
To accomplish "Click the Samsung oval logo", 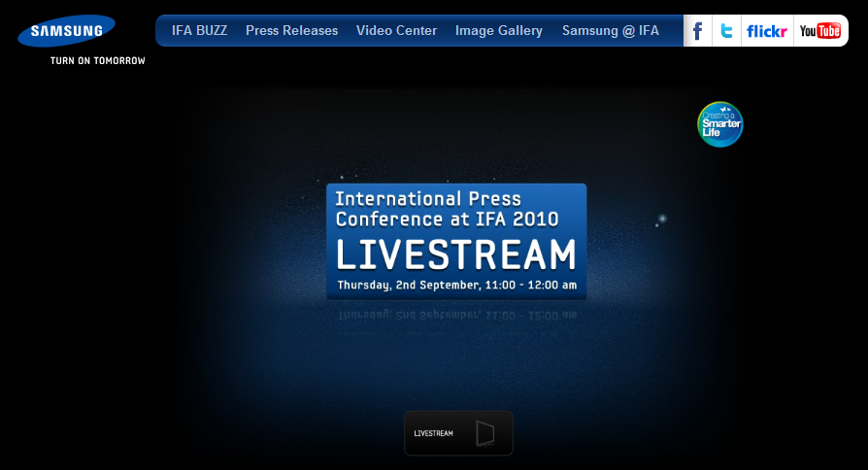I will coord(66,31).
